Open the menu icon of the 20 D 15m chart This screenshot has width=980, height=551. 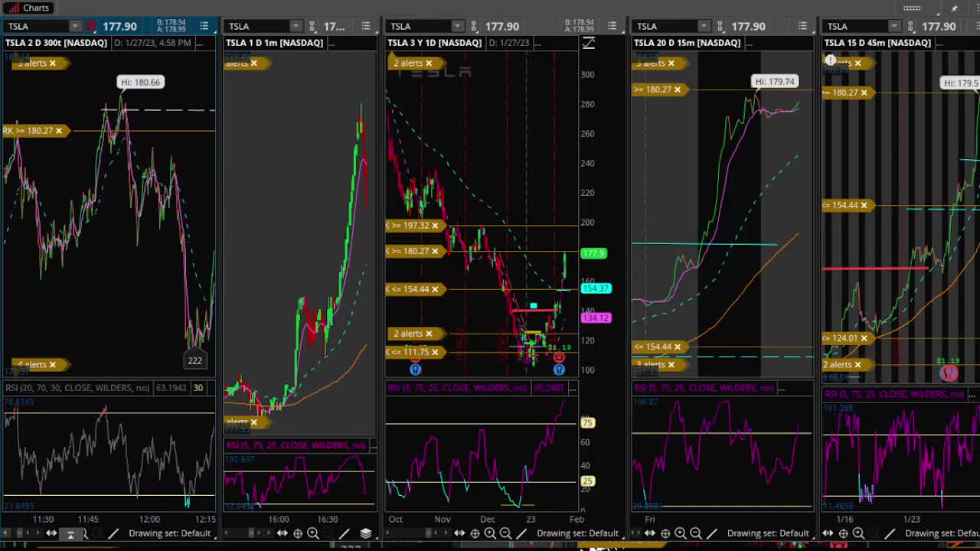(802, 26)
